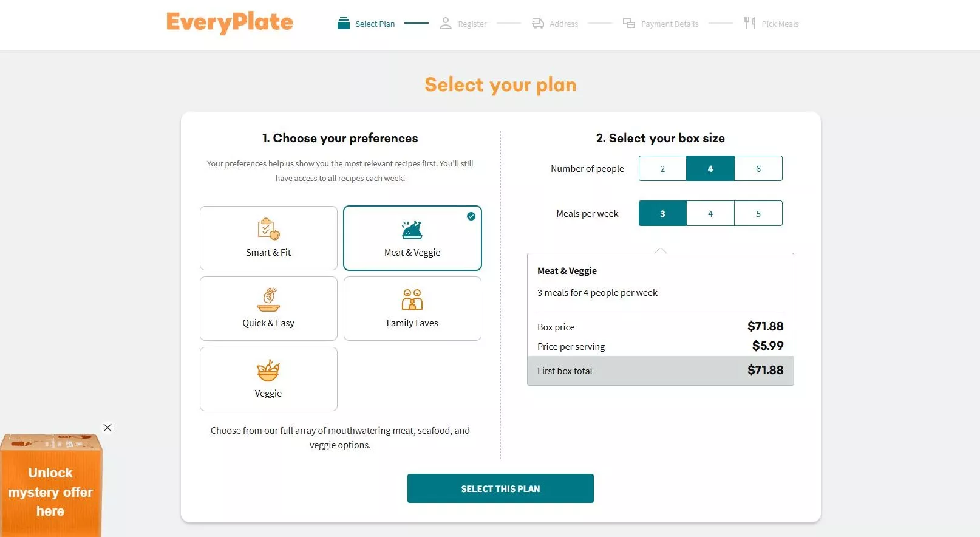Open the Unlock mystery offer box
This screenshot has height=537, width=980.
click(x=51, y=485)
